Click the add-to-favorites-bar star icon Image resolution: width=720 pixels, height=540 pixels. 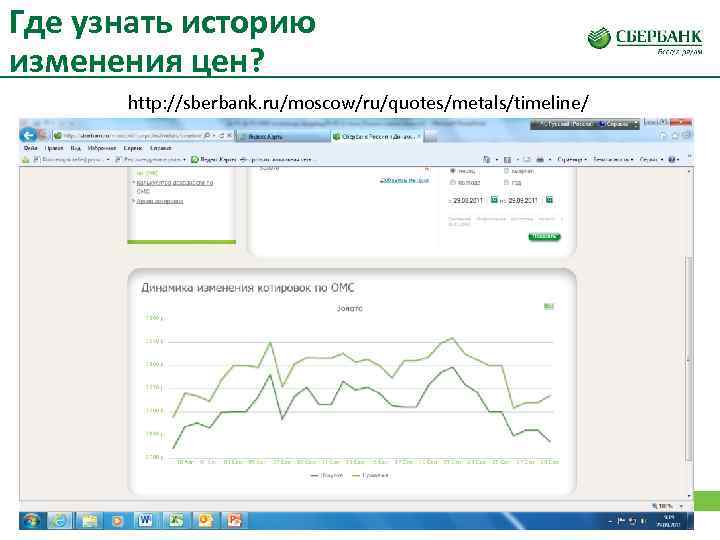(x=26, y=159)
